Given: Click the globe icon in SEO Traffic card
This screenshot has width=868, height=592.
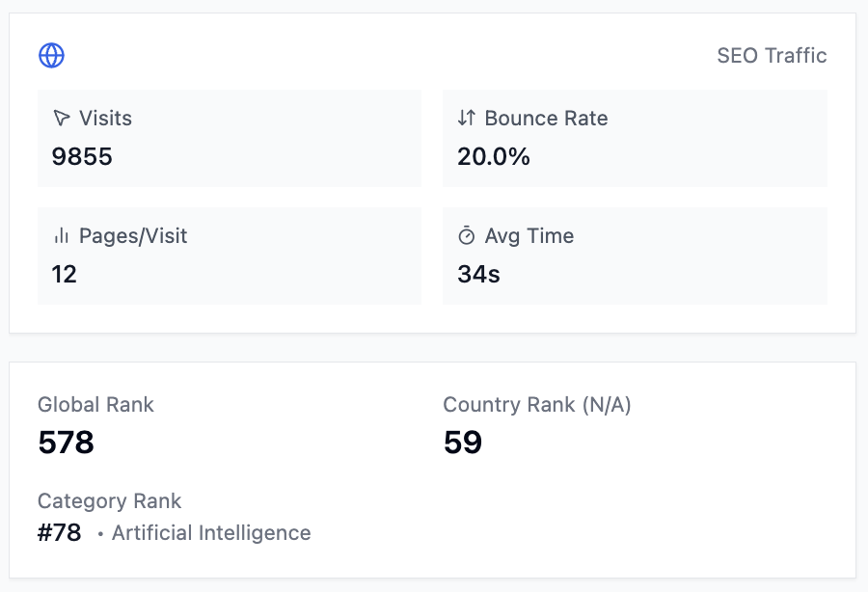Looking at the screenshot, I should pos(51,56).
